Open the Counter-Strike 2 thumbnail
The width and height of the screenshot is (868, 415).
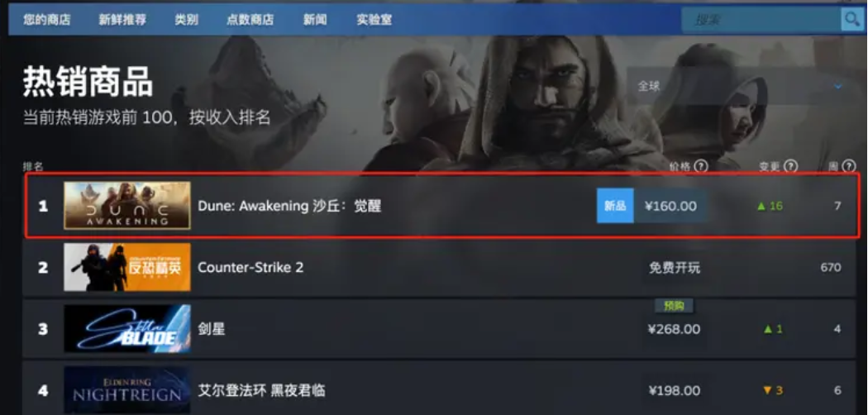[127, 267]
